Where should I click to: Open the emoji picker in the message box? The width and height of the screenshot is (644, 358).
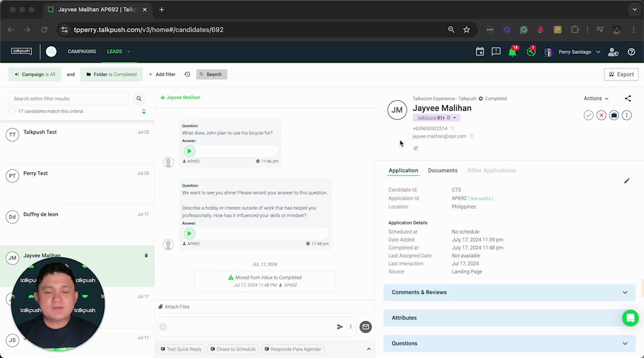tap(163, 327)
